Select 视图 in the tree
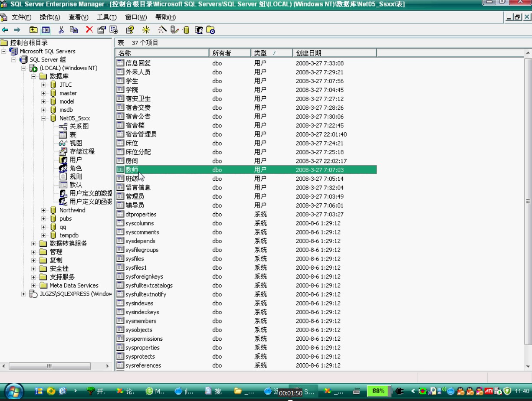This screenshot has width=532, height=401. click(x=76, y=143)
